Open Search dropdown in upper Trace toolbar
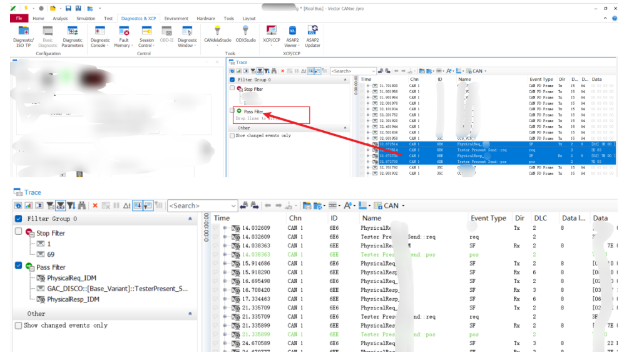 click(373, 71)
